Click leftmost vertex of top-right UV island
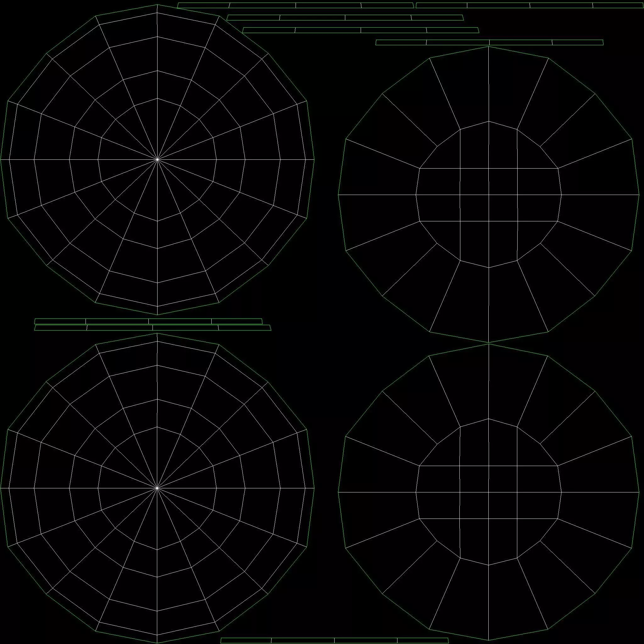 pyautogui.click(x=338, y=195)
